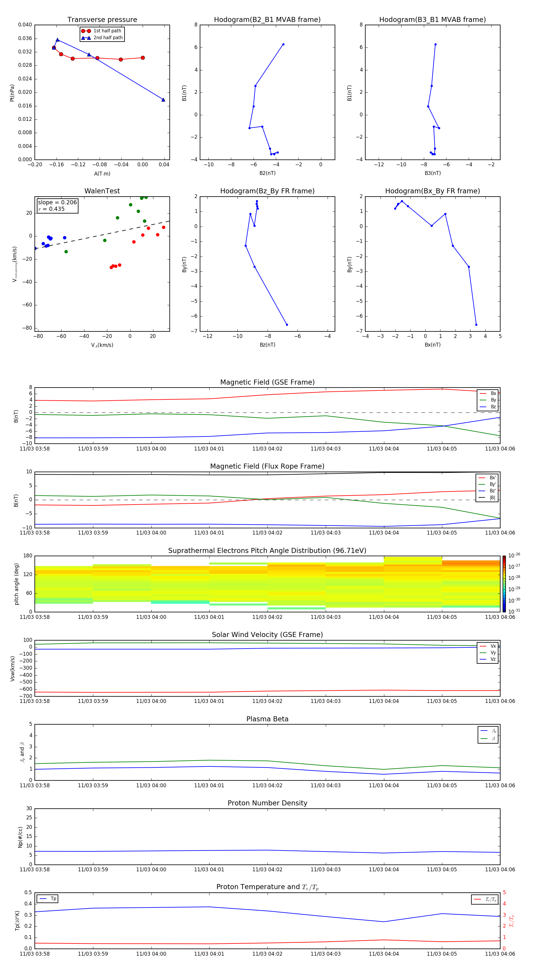
Task: Click the red "Te/Tp" right y-axis label
Action: (512, 921)
